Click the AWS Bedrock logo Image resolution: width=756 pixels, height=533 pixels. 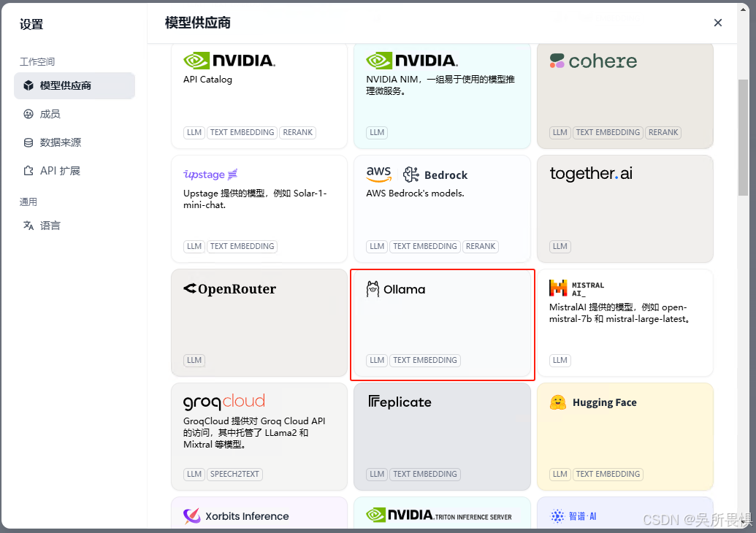point(416,175)
